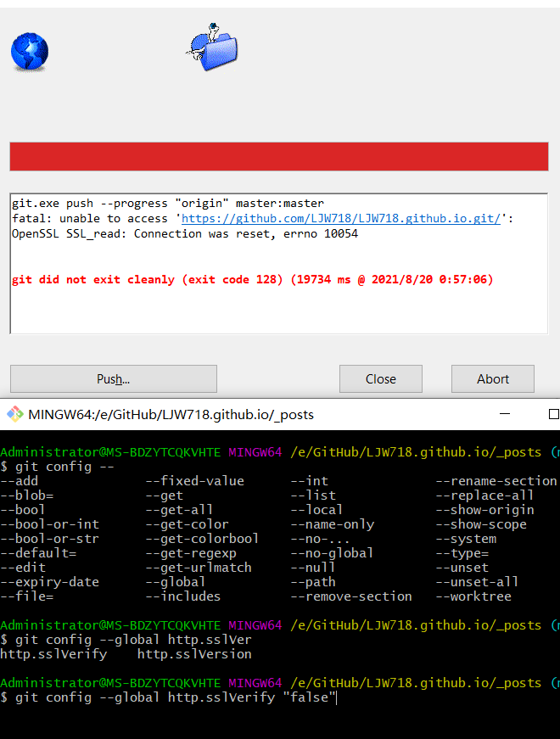Click the '--local' option in terminal

[316, 510]
